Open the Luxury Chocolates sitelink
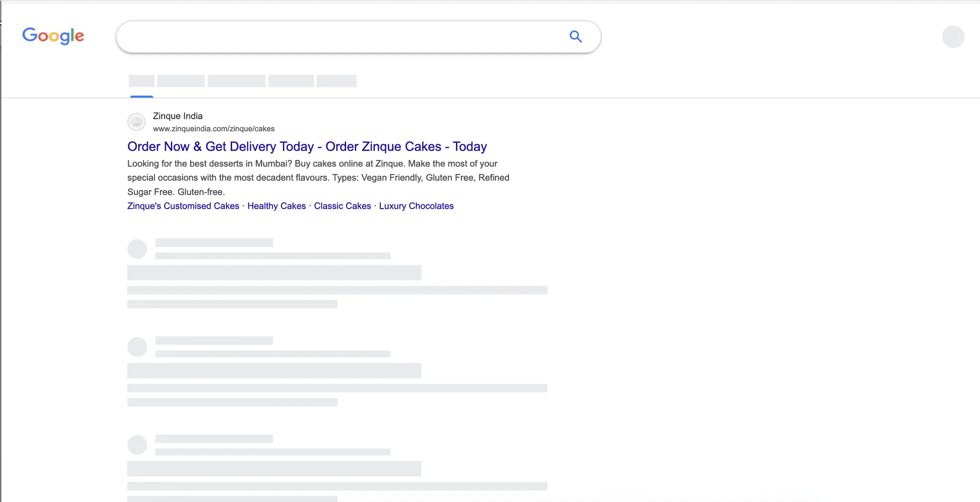 pyautogui.click(x=416, y=206)
